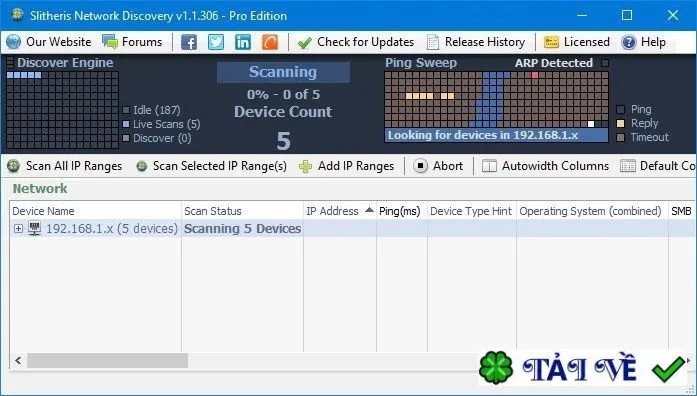
Task: Click the Licensed status item
Action: [577, 42]
